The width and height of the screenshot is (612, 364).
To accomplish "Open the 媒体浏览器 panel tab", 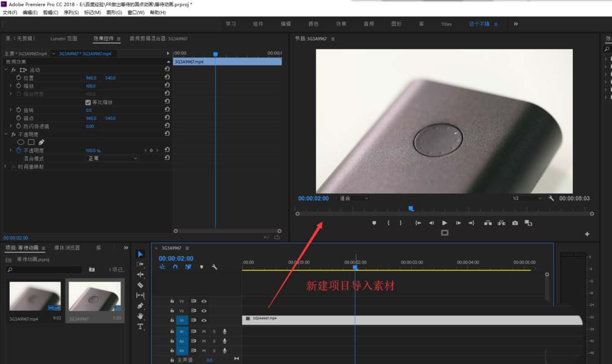I will click(x=67, y=248).
